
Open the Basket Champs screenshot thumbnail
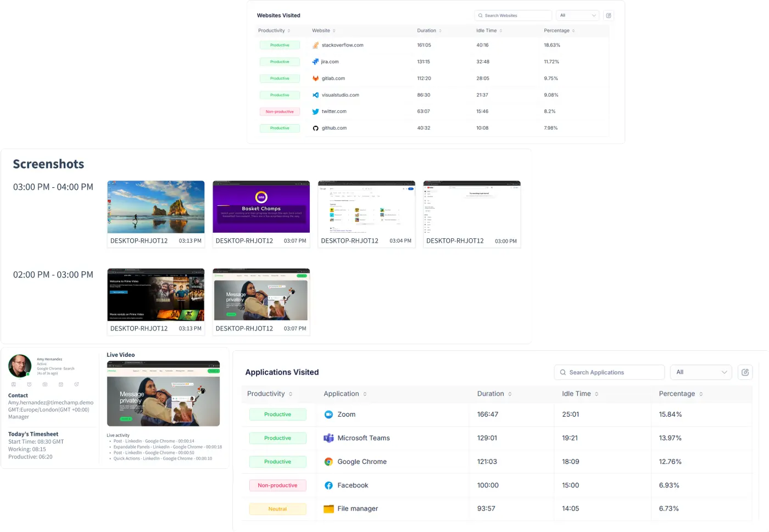(x=261, y=208)
